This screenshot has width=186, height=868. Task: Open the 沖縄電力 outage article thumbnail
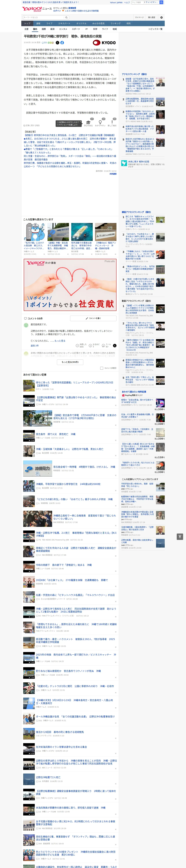(38, 468)
